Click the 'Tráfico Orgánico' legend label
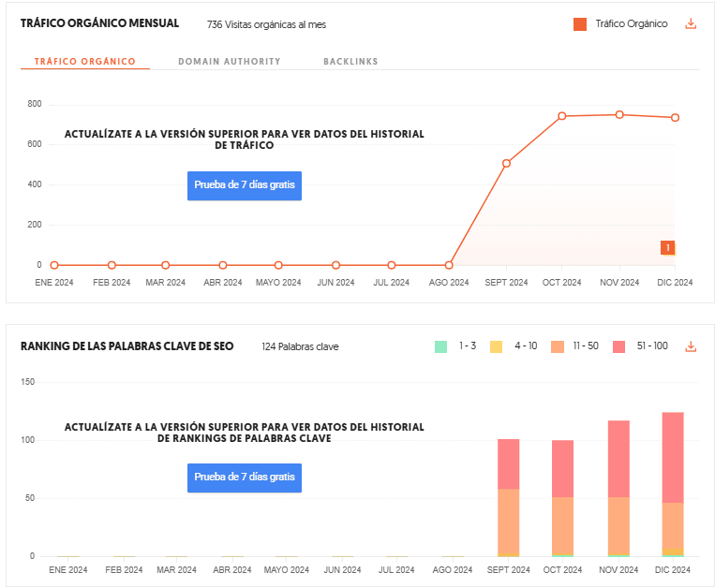This screenshot has width=715, height=588. 632,23
